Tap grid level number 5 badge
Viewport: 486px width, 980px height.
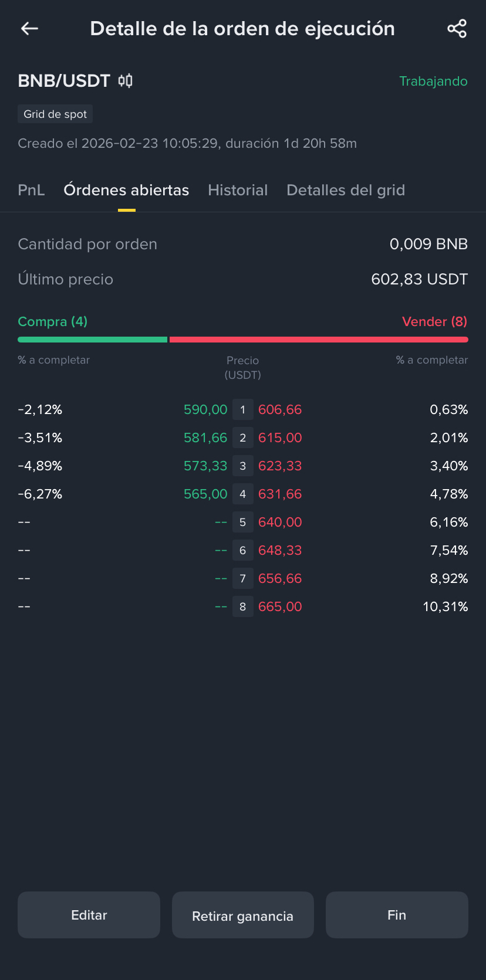242,522
